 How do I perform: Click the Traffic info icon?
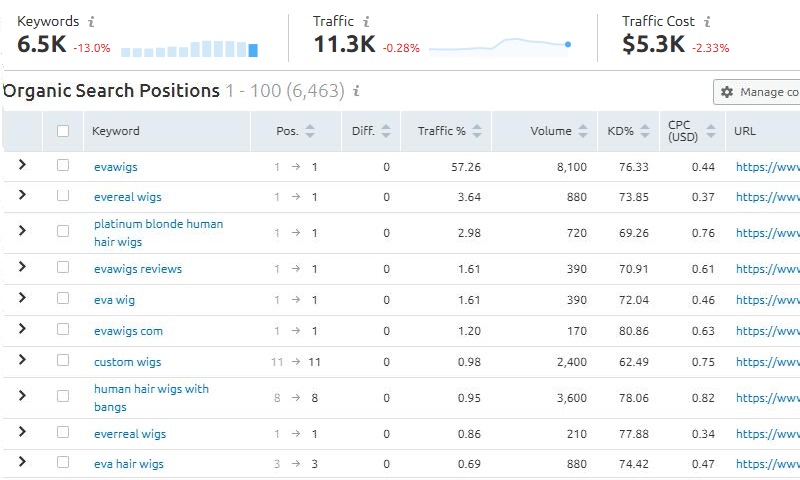366,21
